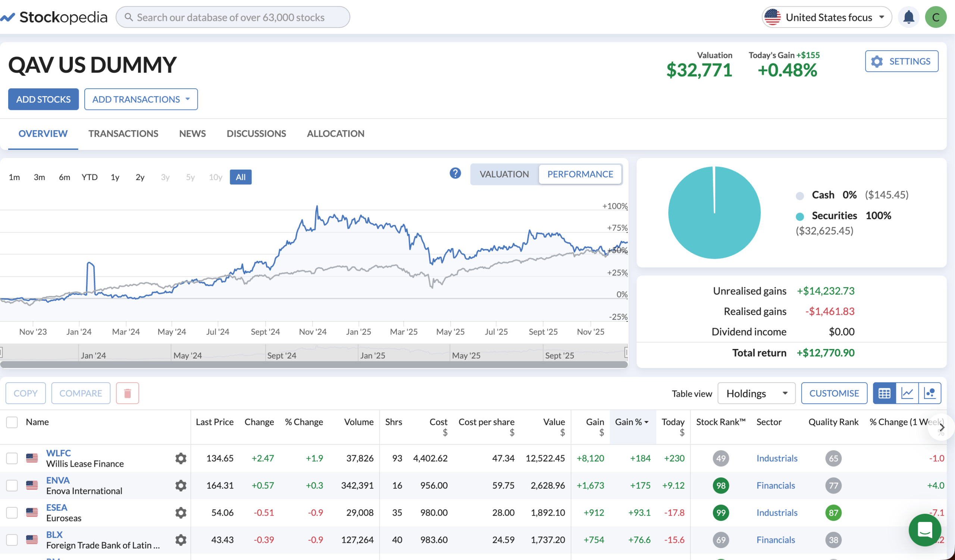Select the 1y chart time range

pyautogui.click(x=115, y=177)
